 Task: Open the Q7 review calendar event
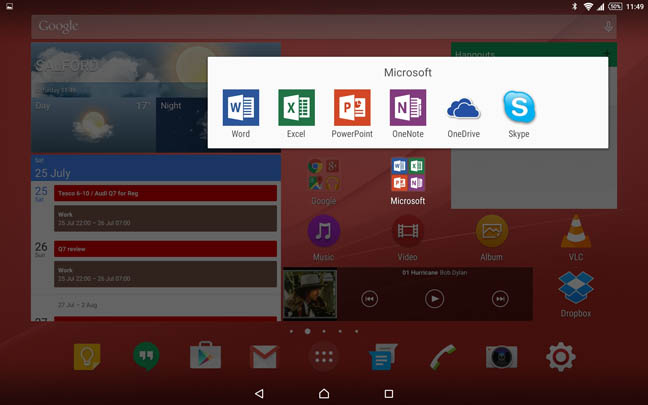(165, 249)
